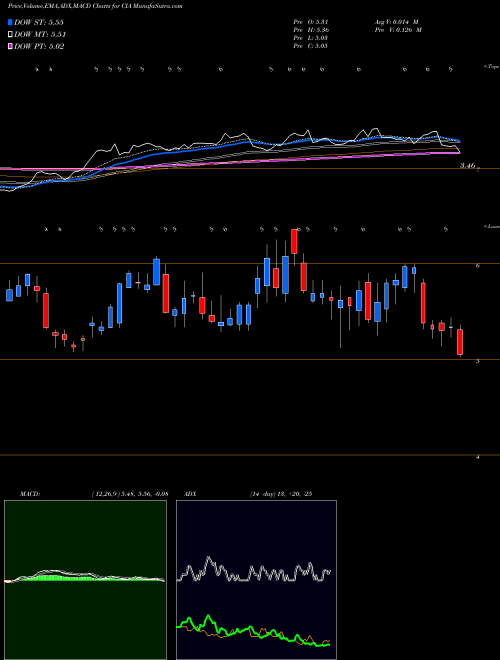Screen dimensions: 500x660
Task: Select the 'DOW ST: 5.55' legend label
Action: (39, 22)
